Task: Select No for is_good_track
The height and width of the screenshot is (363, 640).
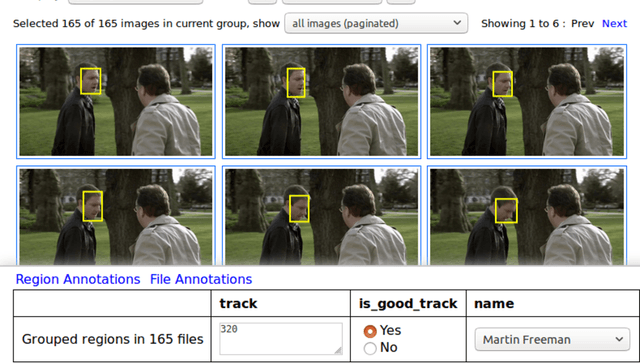Action: tap(370, 348)
